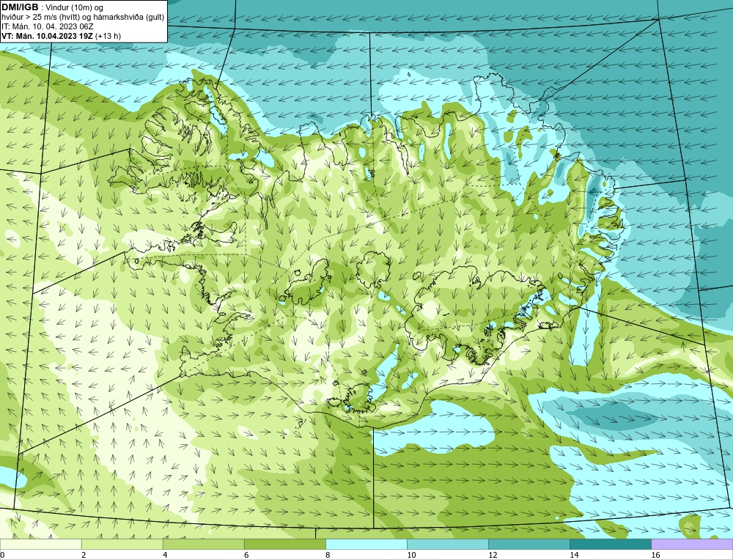Click the 'VT: Mán. 10.04.2023 19Z' line
733x560 pixels.
point(47,36)
